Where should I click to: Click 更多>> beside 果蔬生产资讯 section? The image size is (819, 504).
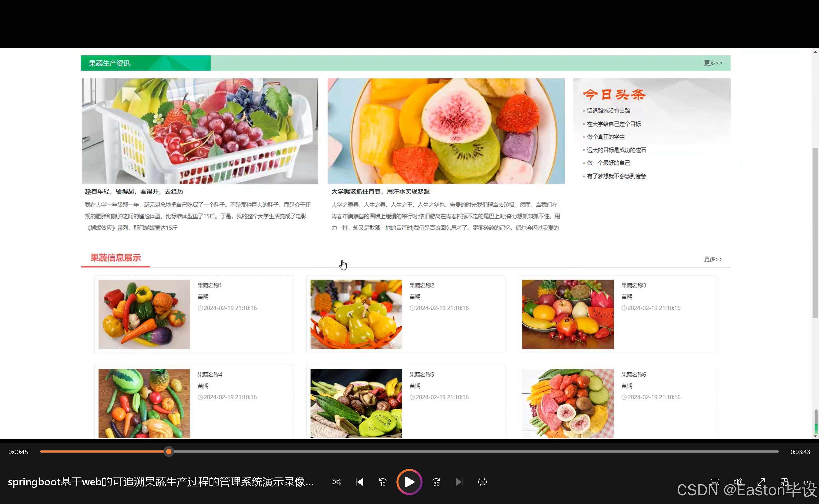click(x=713, y=63)
